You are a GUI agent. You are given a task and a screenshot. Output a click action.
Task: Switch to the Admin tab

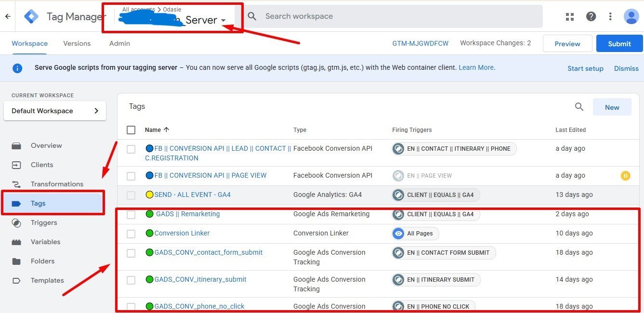pos(119,43)
